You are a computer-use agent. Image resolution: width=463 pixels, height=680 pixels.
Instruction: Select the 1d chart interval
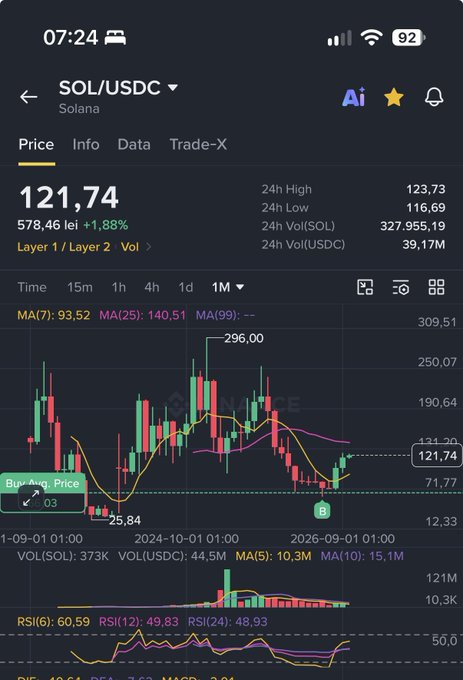(186, 287)
